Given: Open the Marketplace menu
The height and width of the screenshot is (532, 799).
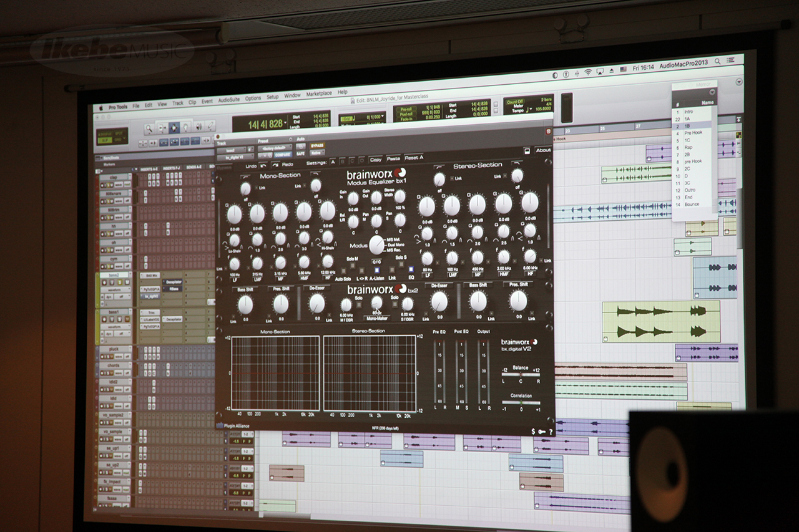Looking at the screenshot, I should (x=319, y=94).
